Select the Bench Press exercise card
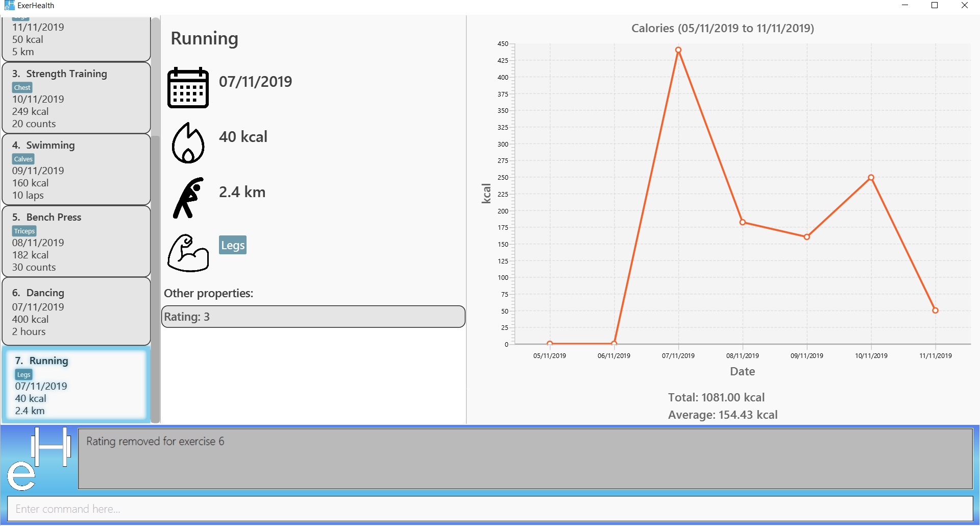This screenshot has width=980, height=526. coord(77,242)
